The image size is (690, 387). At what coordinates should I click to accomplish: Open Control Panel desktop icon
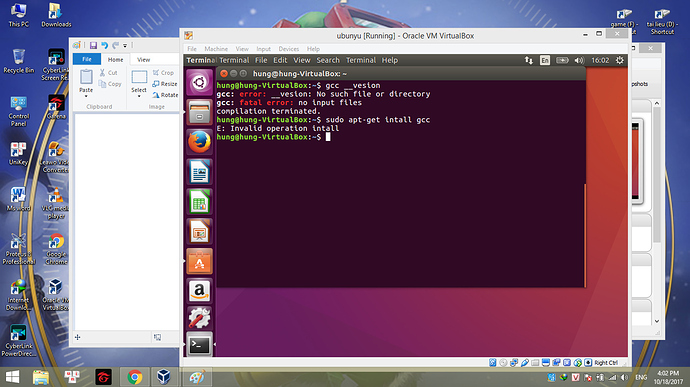coord(18,111)
